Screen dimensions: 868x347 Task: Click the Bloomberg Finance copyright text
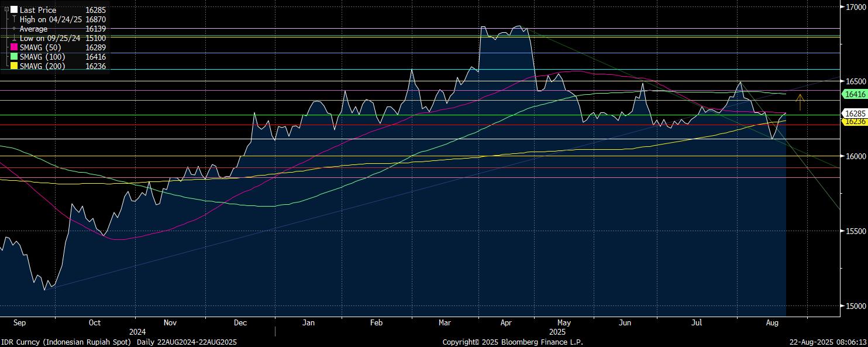click(512, 342)
